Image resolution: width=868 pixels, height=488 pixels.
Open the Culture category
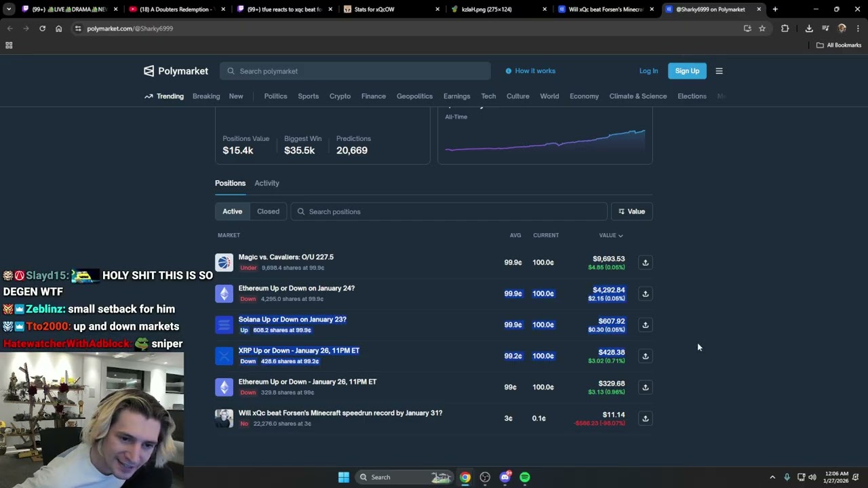518,96
